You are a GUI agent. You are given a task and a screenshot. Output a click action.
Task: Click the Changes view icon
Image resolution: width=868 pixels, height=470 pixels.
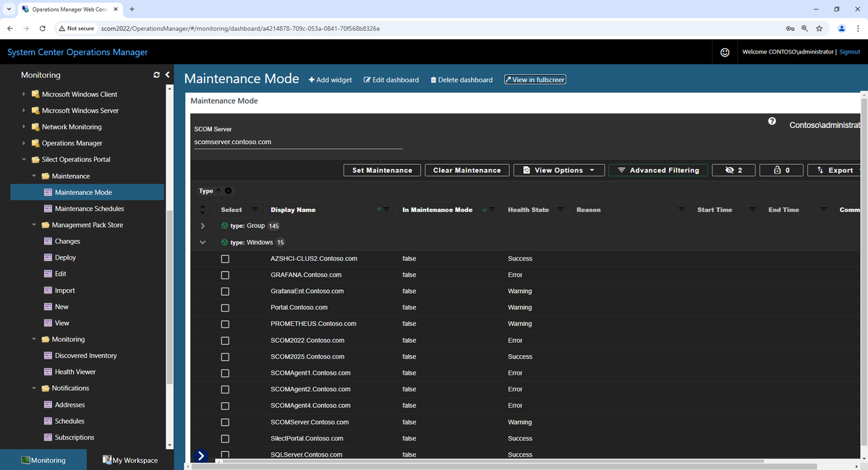[x=48, y=242]
